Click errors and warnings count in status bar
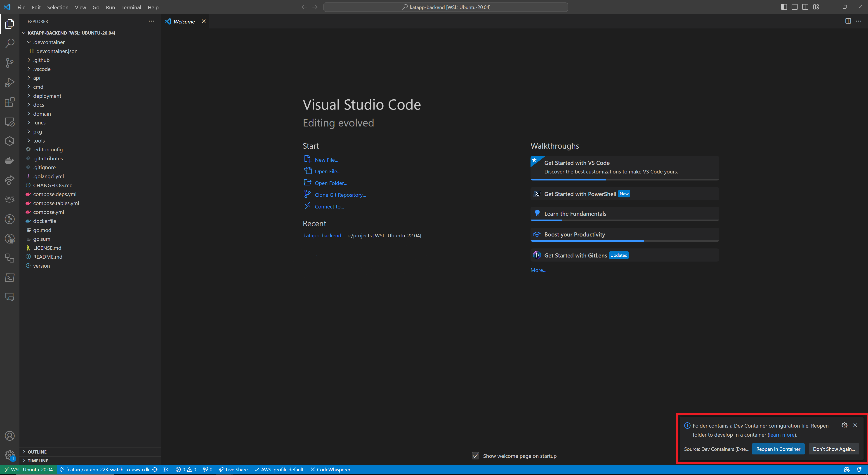The height and width of the screenshot is (475, 868). pos(186,470)
